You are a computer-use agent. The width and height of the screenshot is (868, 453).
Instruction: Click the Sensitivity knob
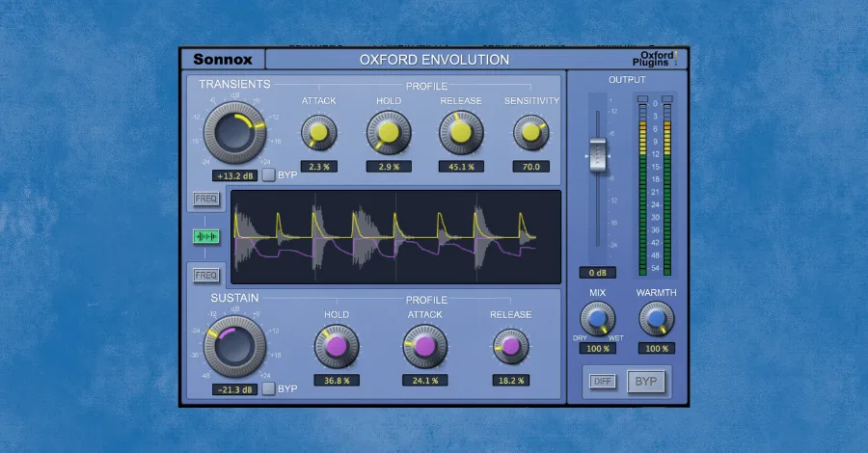530,133
